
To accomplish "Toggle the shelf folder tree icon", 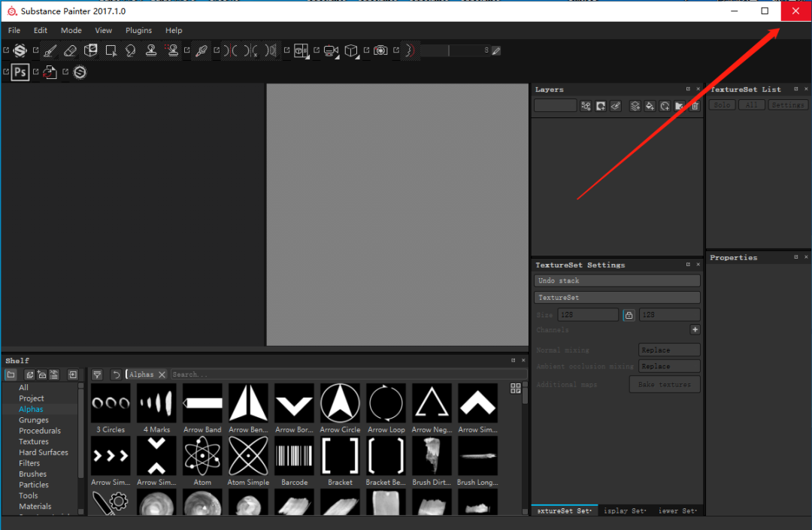I will (11, 374).
